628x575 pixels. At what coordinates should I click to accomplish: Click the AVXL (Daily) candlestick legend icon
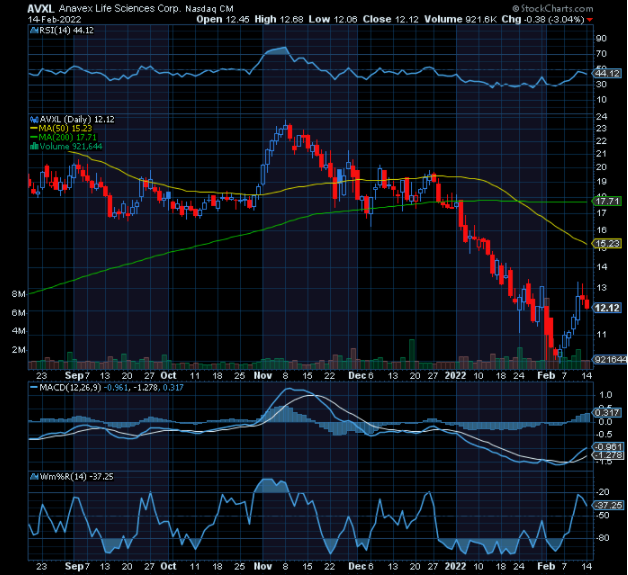pos(34,119)
